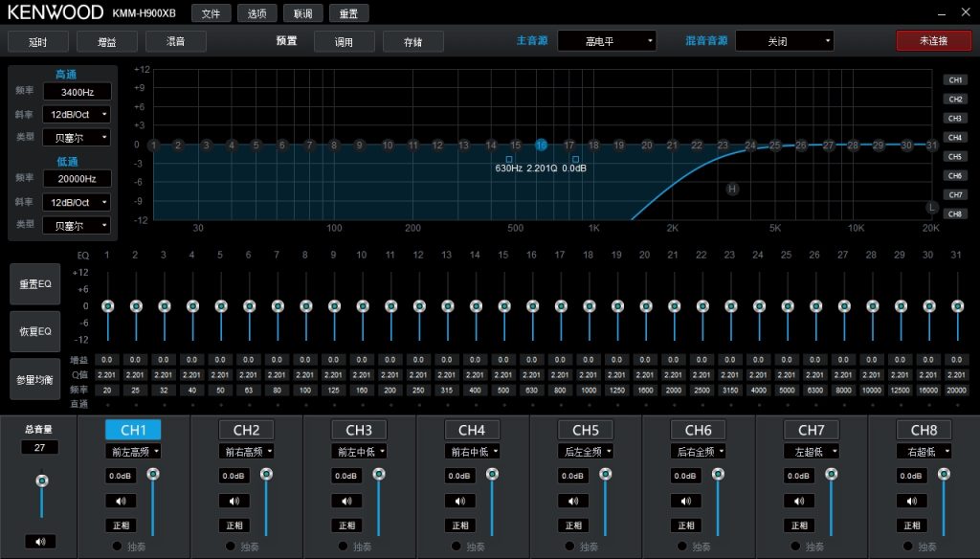Show CH2 curve via graph side tag
980x559 pixels.
point(955,100)
